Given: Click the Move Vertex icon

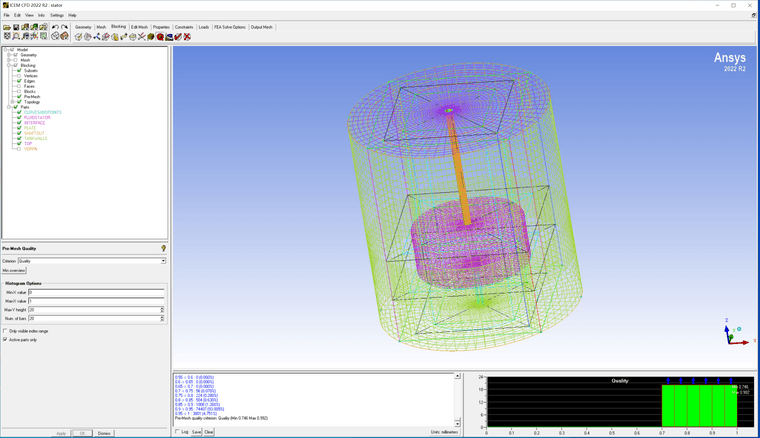Looking at the screenshot, I should (x=124, y=36).
